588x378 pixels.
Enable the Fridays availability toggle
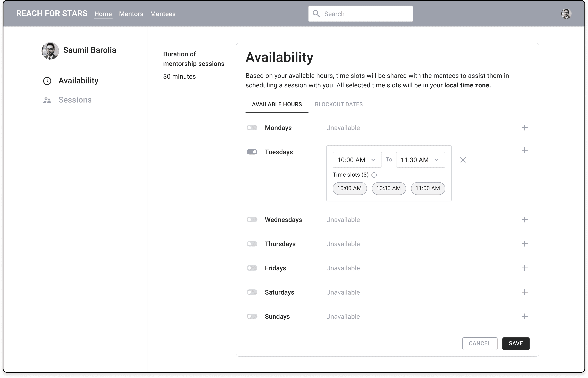point(252,268)
